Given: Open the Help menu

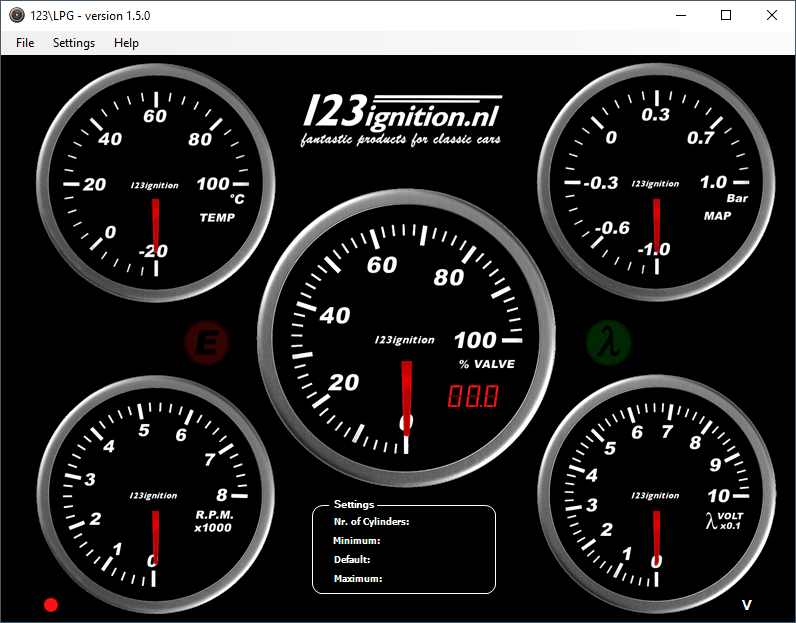Looking at the screenshot, I should click(x=126, y=43).
